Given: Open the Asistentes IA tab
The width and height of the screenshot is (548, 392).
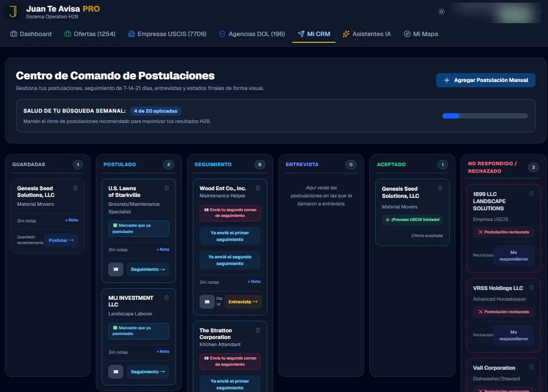Looking at the screenshot, I should coord(367,34).
